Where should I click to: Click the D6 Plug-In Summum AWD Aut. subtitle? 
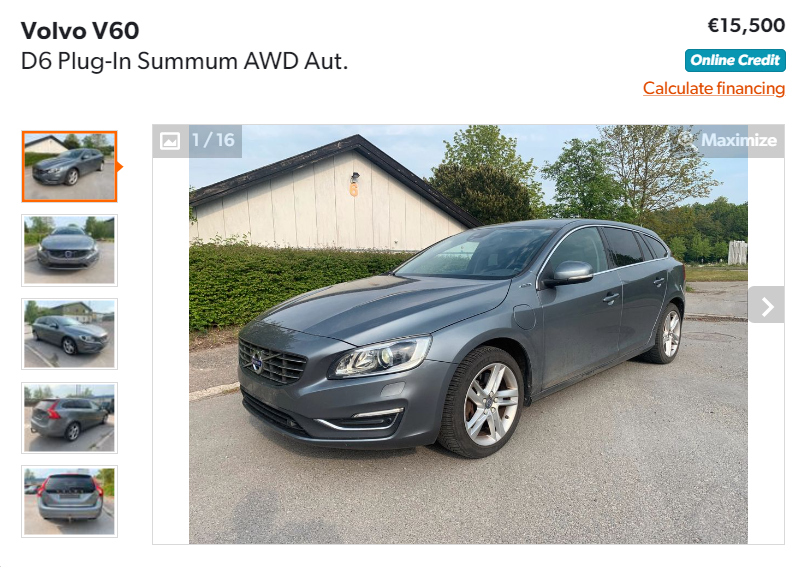[x=184, y=61]
